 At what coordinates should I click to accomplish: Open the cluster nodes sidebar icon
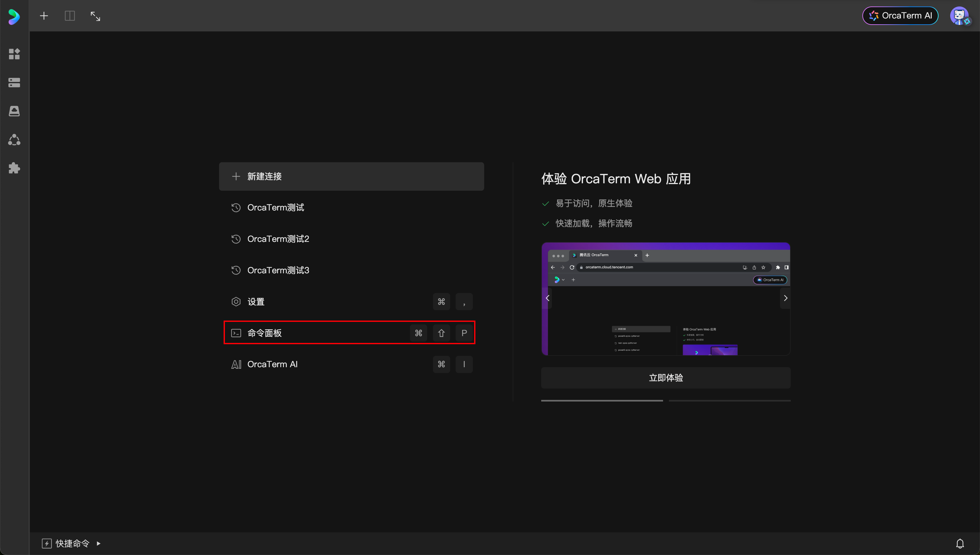[x=14, y=140]
